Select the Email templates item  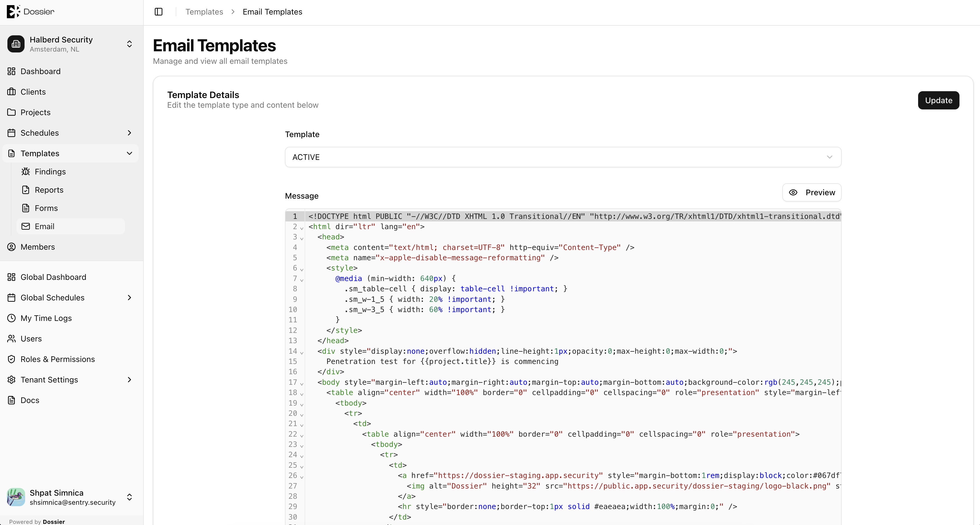pos(71,227)
